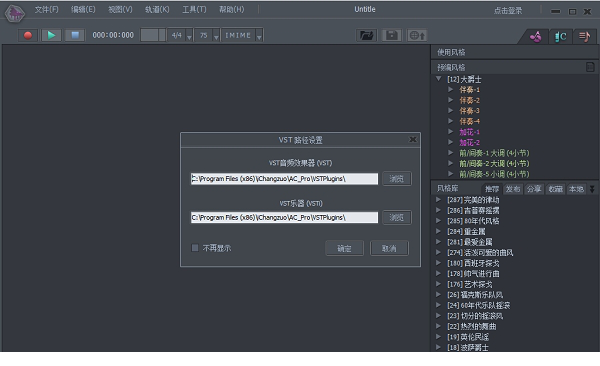600x366 pixels.
Task: Click the piano application logo icon
Action: (15, 14)
